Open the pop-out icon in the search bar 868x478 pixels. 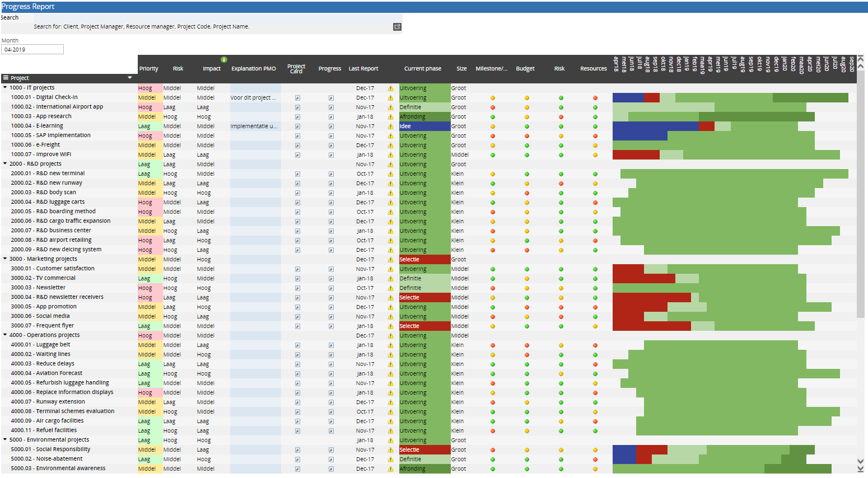(x=397, y=27)
